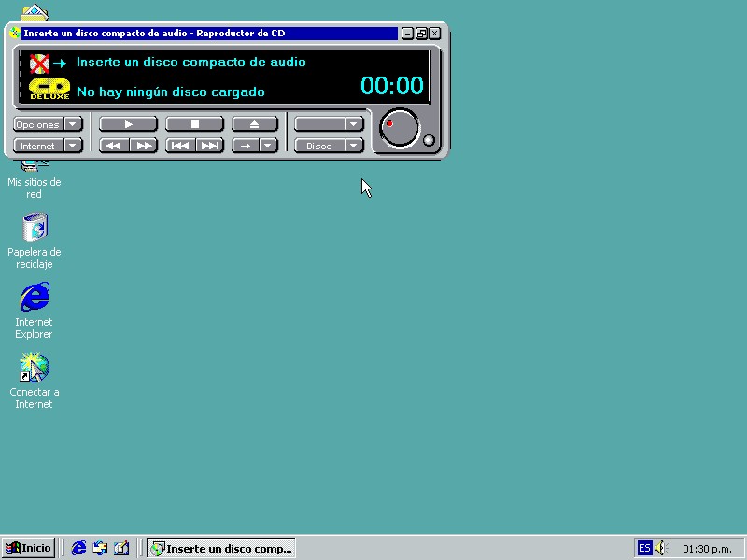Skip to the previous track
Viewport: 747px width, 560px height.
click(180, 146)
